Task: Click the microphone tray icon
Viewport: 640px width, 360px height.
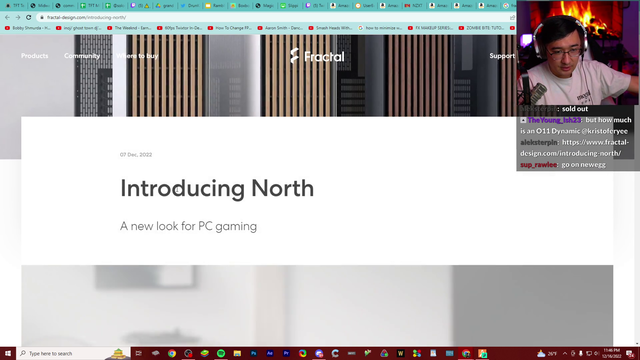Action: pyautogui.click(x=581, y=353)
